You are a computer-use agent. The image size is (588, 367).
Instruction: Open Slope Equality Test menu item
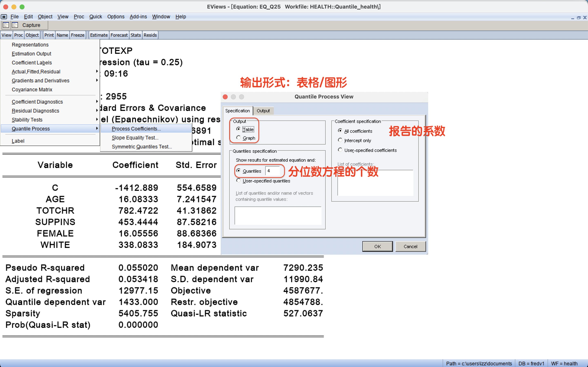pos(135,138)
